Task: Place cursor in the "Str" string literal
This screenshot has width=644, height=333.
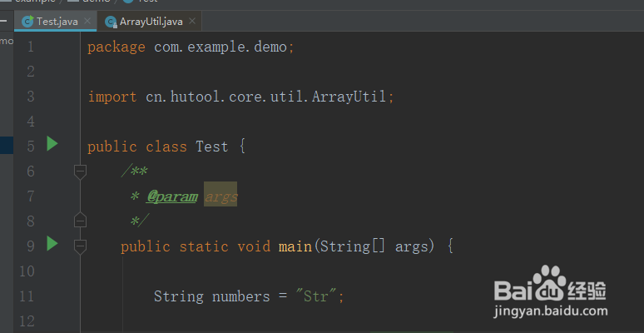Action: [x=312, y=296]
